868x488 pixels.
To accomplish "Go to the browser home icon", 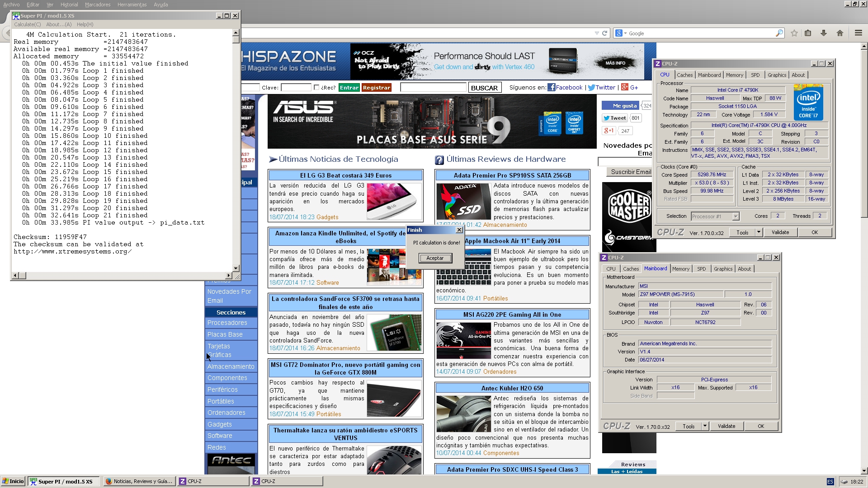I will (x=840, y=33).
